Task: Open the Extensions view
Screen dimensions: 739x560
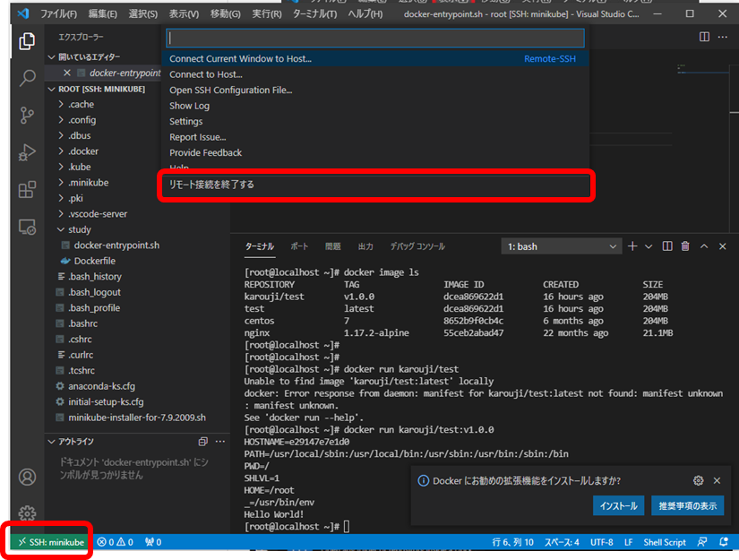Action: [27, 189]
